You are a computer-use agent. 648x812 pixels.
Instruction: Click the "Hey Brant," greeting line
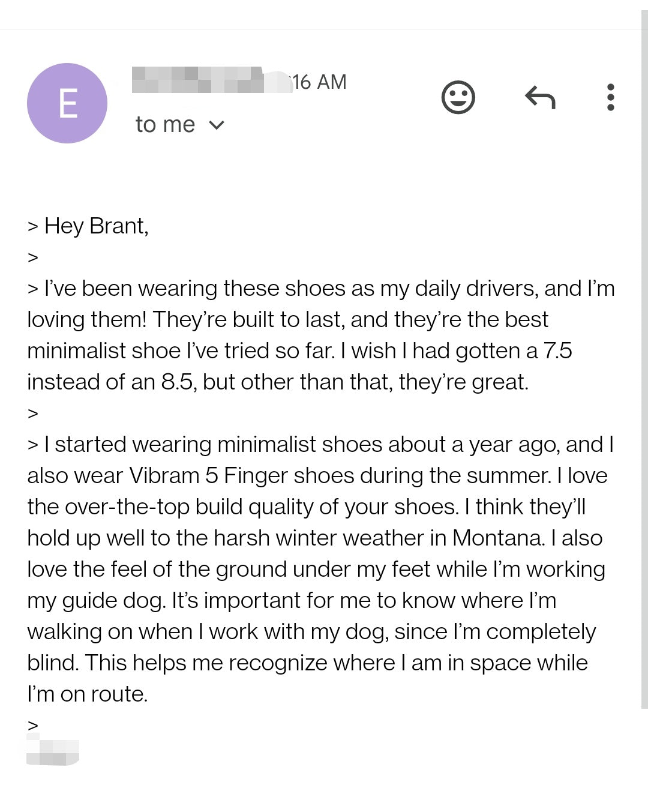point(96,226)
